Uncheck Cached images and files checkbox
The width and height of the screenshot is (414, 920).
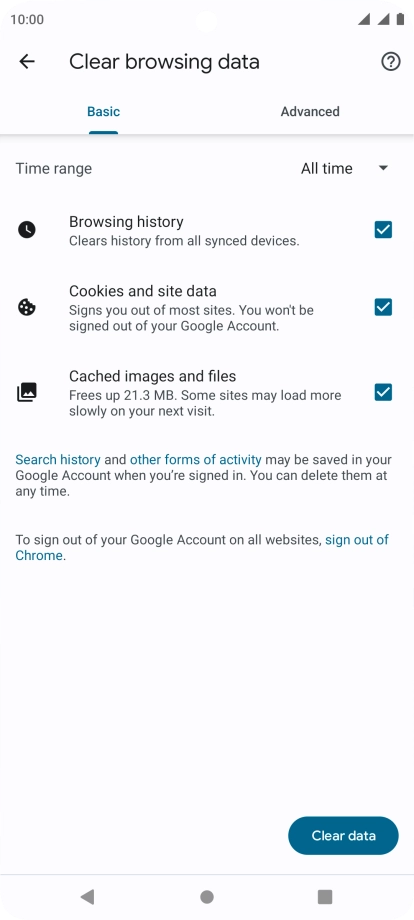[384, 393]
